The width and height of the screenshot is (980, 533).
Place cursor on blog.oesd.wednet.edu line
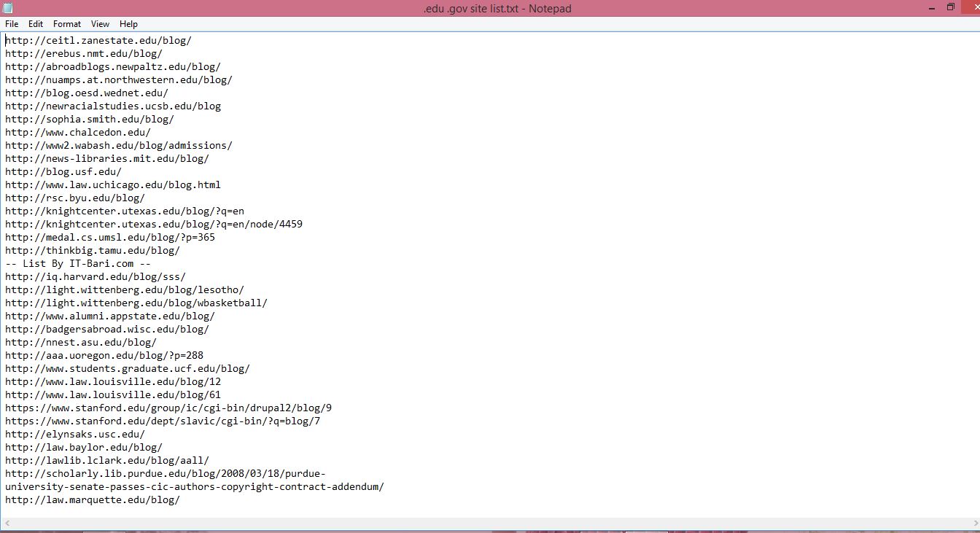tap(87, 93)
